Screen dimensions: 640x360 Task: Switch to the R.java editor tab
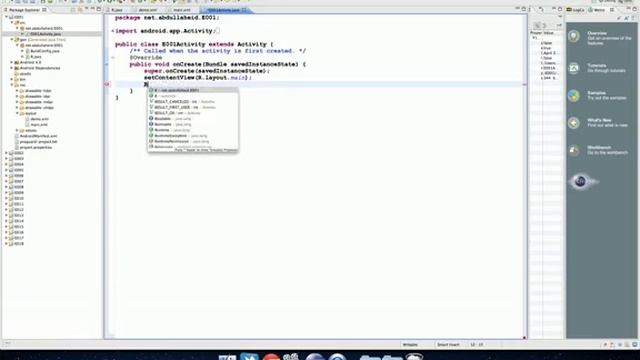[x=118, y=10]
